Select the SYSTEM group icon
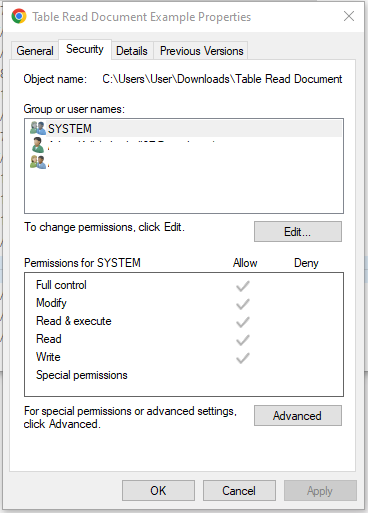 click(38, 128)
